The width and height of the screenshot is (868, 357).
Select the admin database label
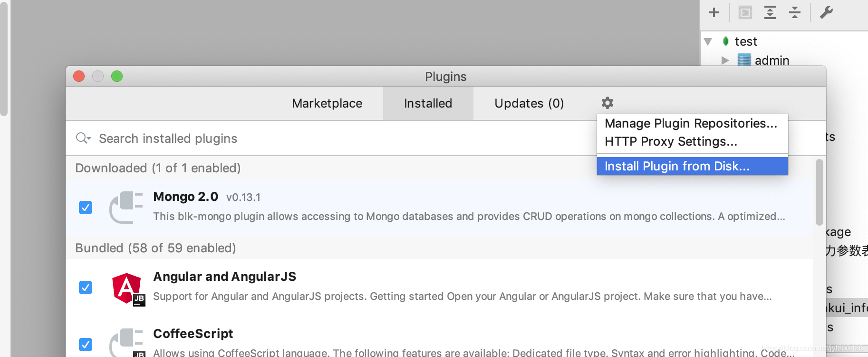[772, 60]
